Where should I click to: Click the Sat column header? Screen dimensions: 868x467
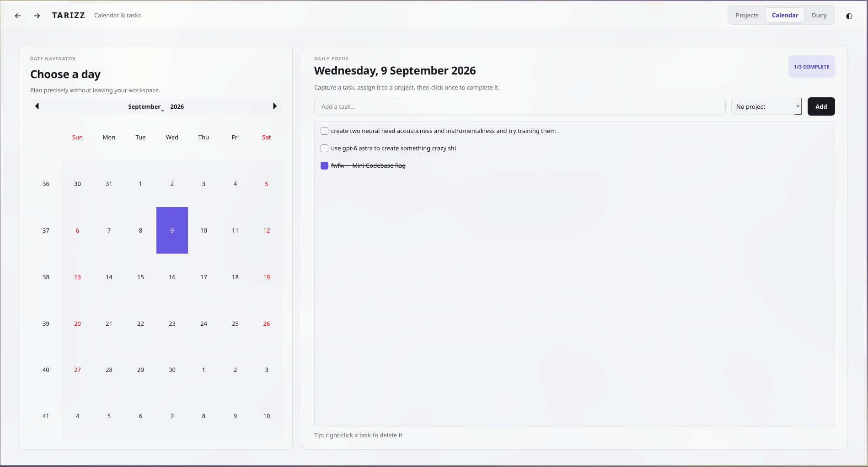[267, 137]
